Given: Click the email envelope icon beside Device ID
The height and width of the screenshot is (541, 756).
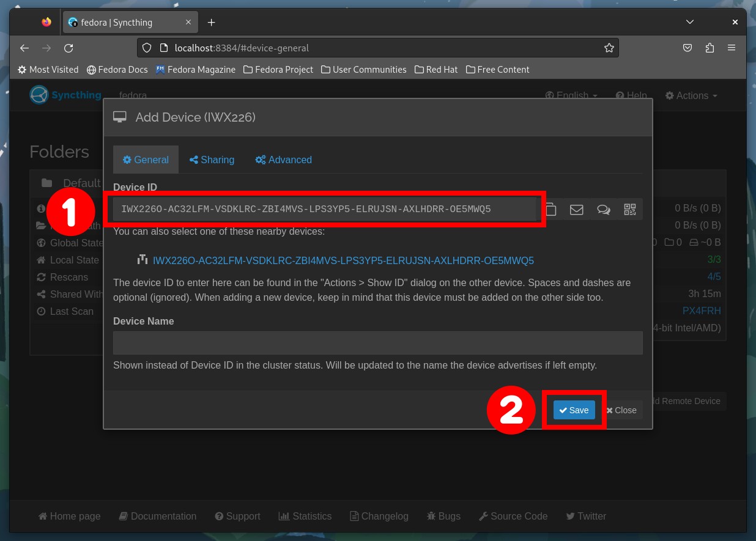Looking at the screenshot, I should 576,210.
